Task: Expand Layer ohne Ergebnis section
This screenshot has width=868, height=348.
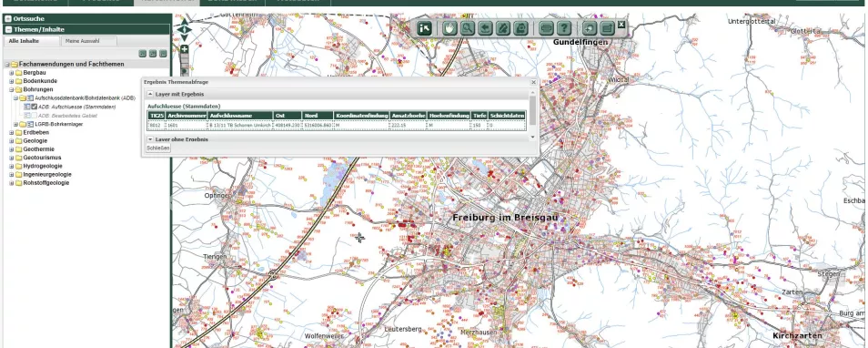Action: [150, 139]
